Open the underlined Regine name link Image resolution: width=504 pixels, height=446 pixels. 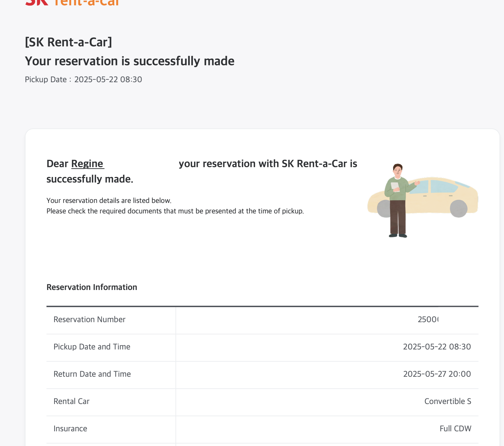click(x=87, y=164)
